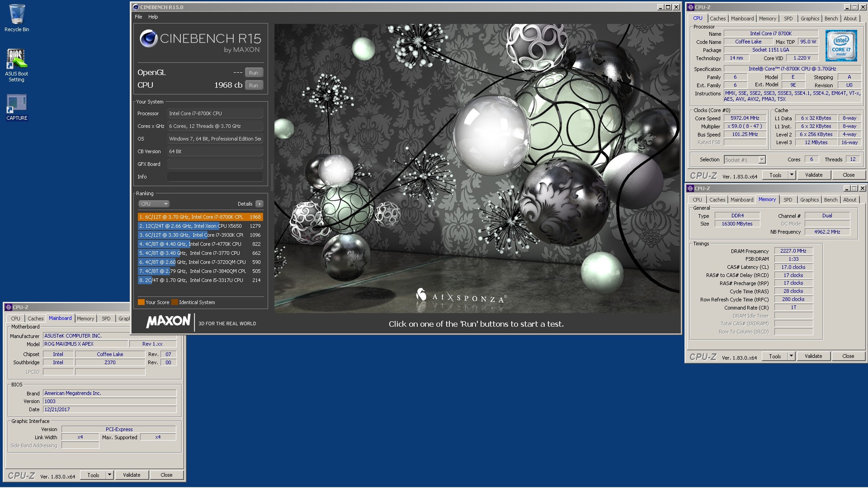Switch to Mainboard tab in top CPU-Z window
Screen dimensions: 868x488
pos(742,19)
